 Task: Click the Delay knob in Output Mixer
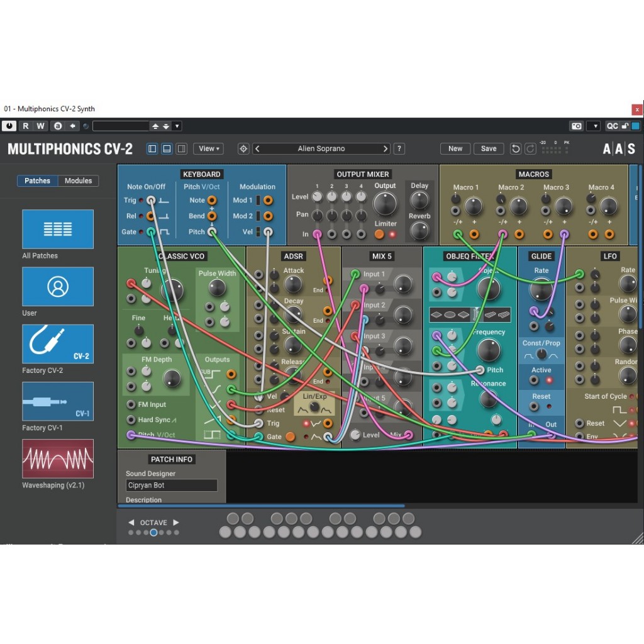(419, 201)
